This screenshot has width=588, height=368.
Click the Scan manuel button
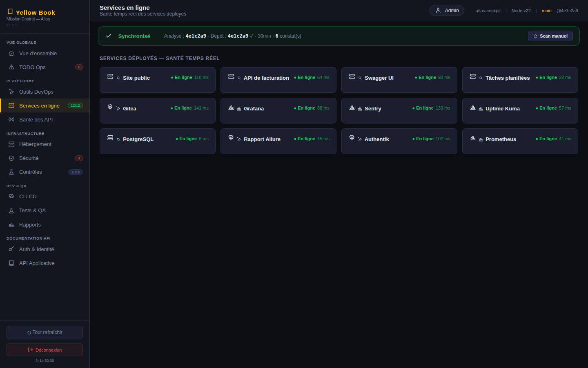[x=550, y=36]
